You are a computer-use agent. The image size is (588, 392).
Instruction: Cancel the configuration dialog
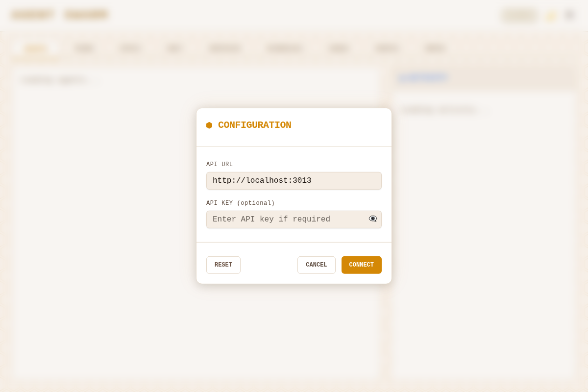[316, 265]
